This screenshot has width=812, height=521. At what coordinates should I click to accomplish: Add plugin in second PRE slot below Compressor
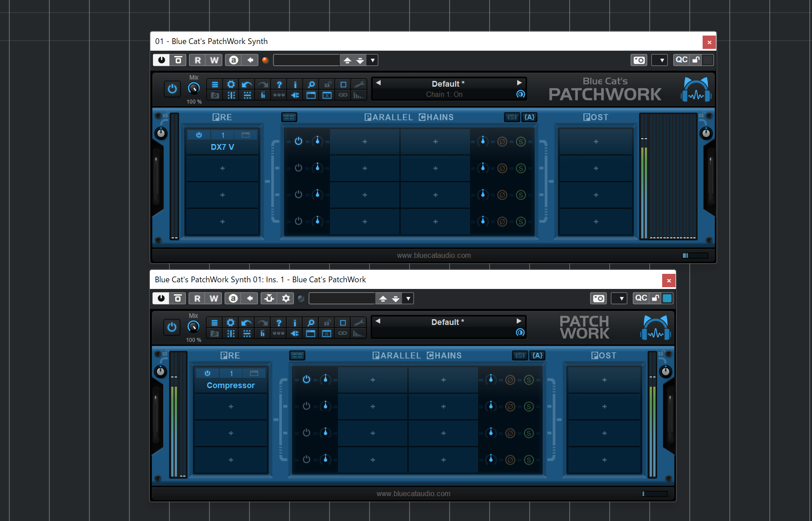click(x=231, y=407)
